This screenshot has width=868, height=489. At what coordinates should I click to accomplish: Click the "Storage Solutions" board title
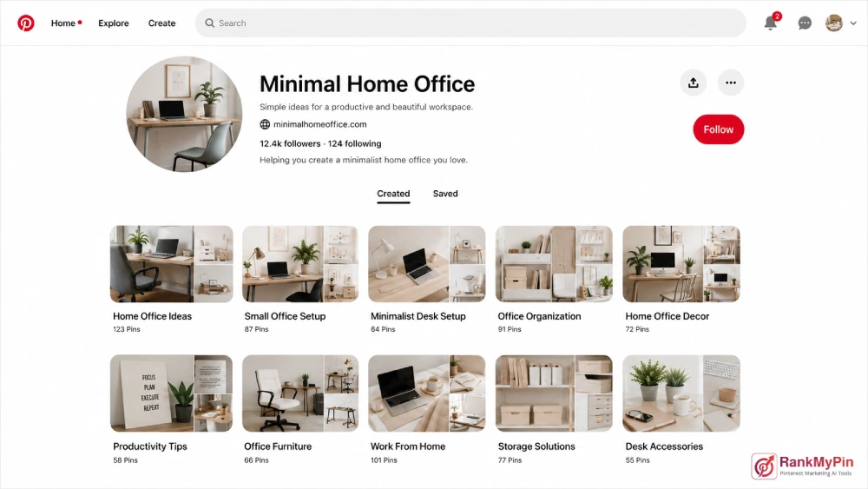[536, 446]
